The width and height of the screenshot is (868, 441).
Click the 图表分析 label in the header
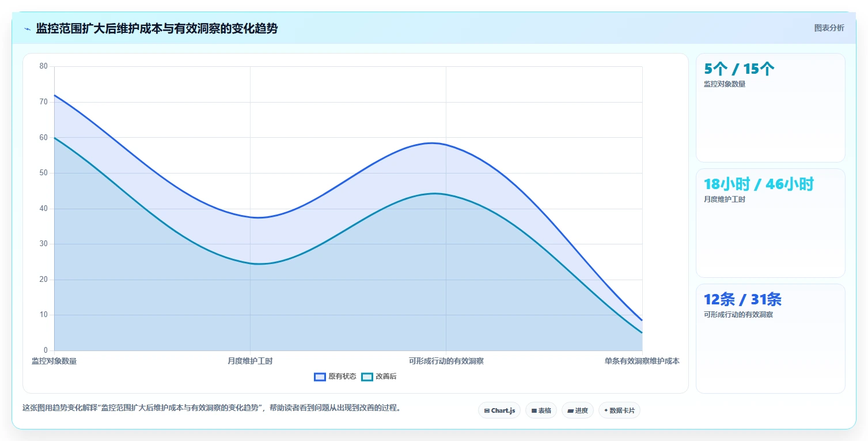829,28
